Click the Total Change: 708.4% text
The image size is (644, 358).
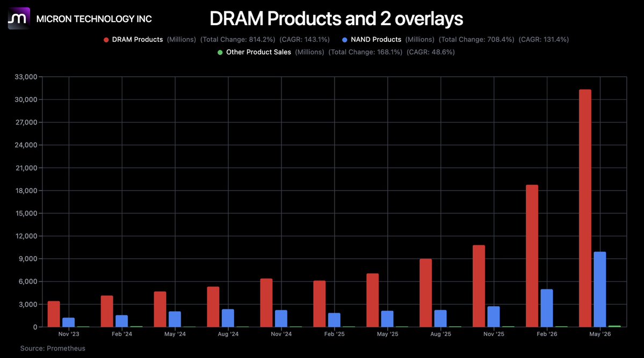point(476,39)
